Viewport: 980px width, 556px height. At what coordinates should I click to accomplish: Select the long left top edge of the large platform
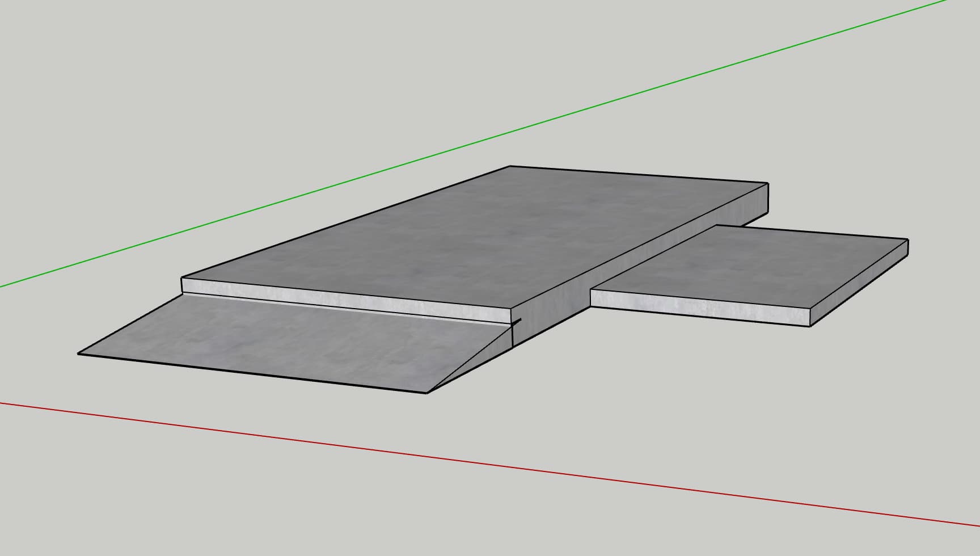[346, 221]
